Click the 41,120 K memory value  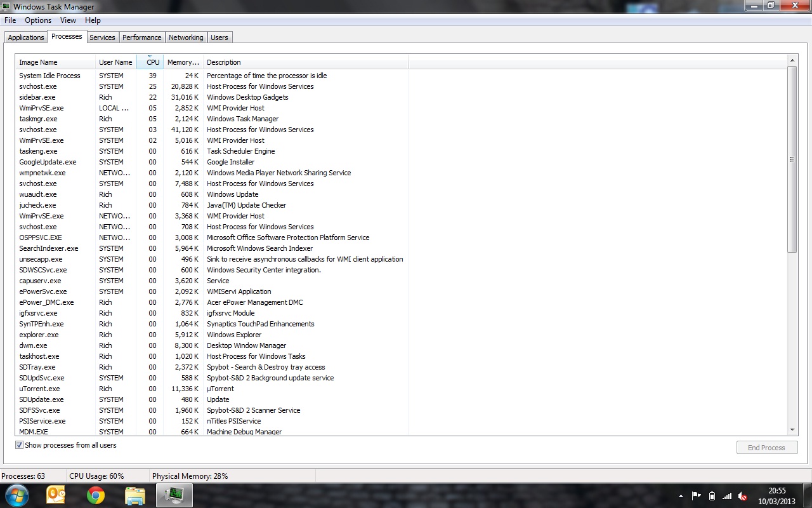click(183, 130)
